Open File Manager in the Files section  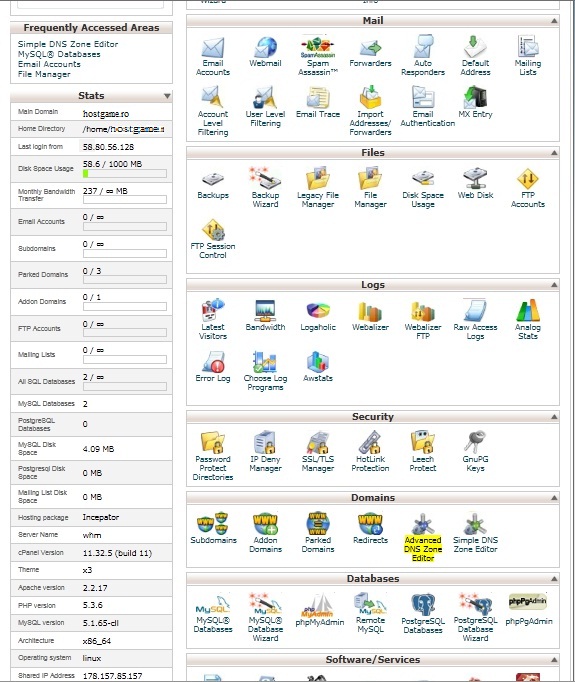coord(370,188)
